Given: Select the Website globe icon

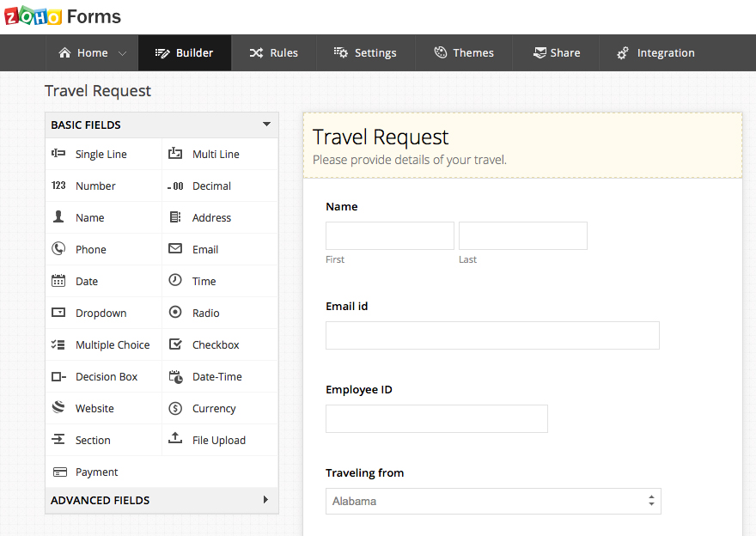Looking at the screenshot, I should (58, 407).
